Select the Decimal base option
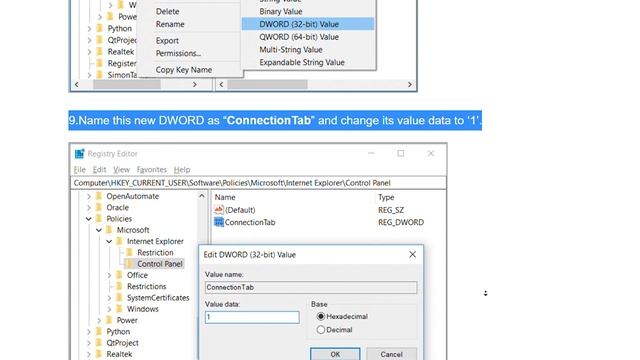This screenshot has width=640, height=360. point(334,330)
